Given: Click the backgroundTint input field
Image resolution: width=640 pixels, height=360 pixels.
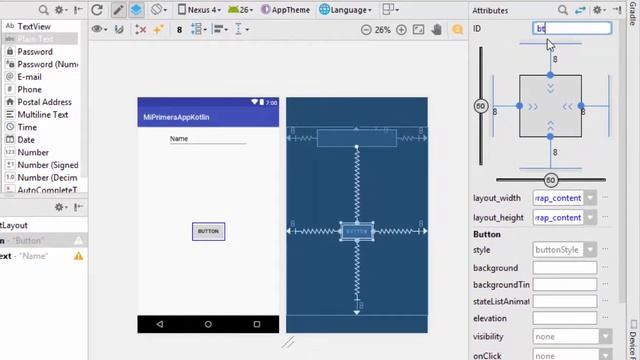Looking at the screenshot, I should click(x=565, y=284).
